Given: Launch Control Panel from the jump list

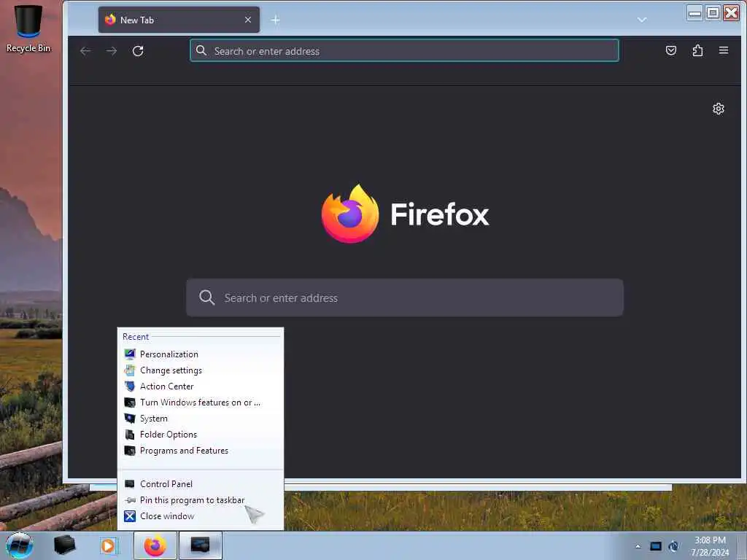Looking at the screenshot, I should (x=200, y=484).
